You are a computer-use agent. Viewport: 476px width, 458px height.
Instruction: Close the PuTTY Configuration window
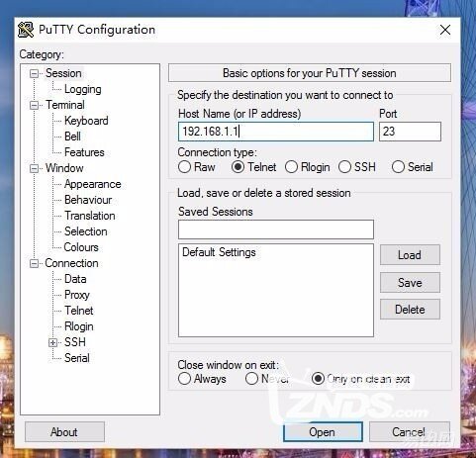(445, 30)
